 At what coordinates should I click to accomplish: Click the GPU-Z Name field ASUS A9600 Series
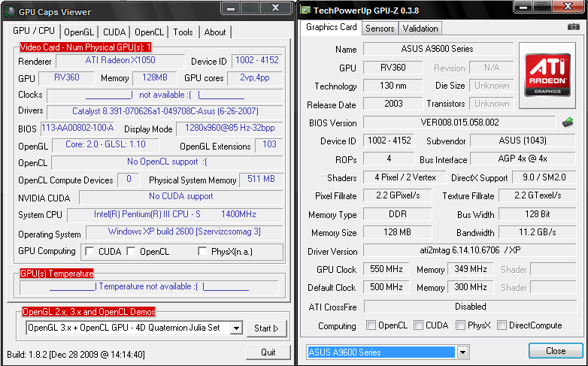(x=438, y=49)
